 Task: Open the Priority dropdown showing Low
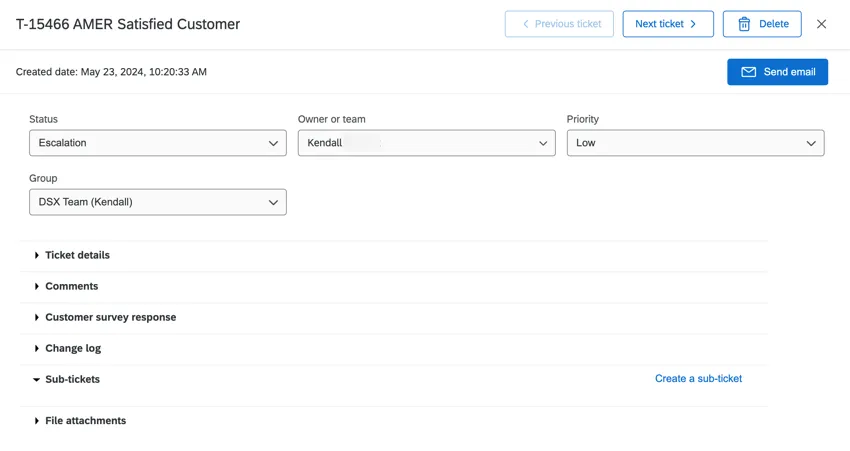coord(694,143)
